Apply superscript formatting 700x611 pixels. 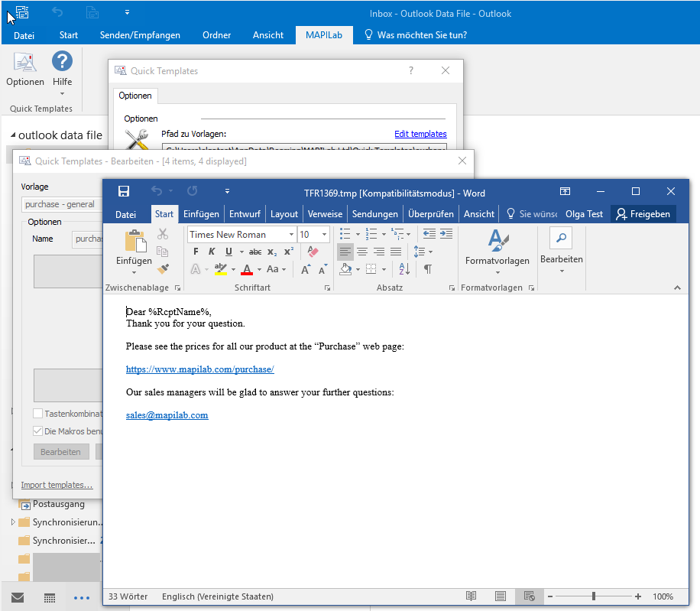(x=288, y=252)
